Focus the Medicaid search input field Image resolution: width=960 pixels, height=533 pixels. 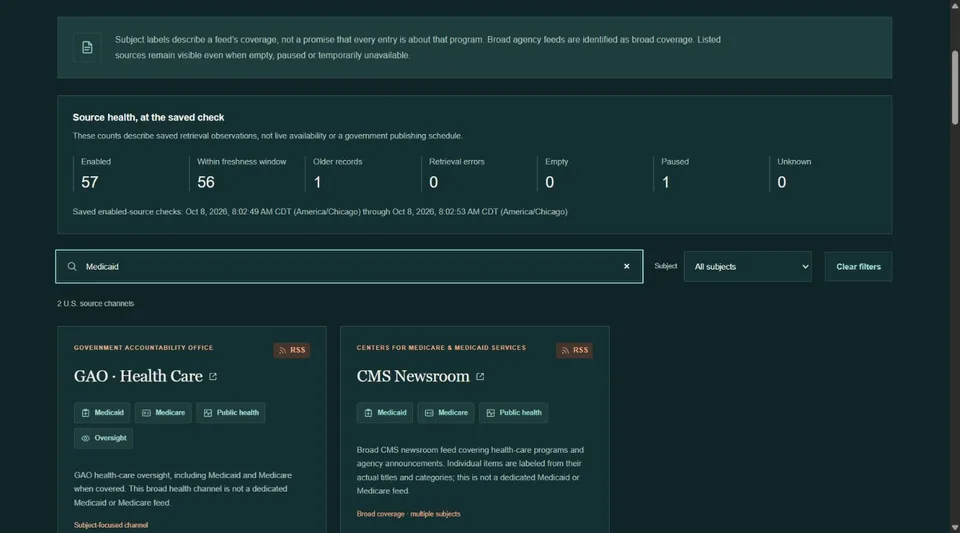pos(349,266)
